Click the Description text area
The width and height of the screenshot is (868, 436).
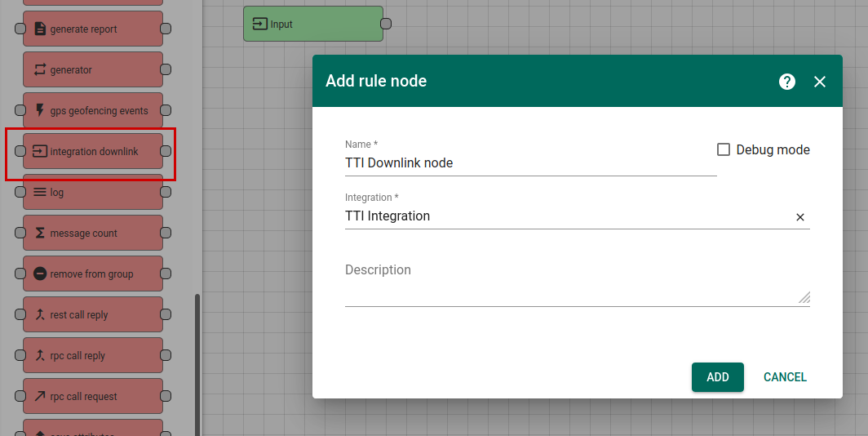(578, 283)
